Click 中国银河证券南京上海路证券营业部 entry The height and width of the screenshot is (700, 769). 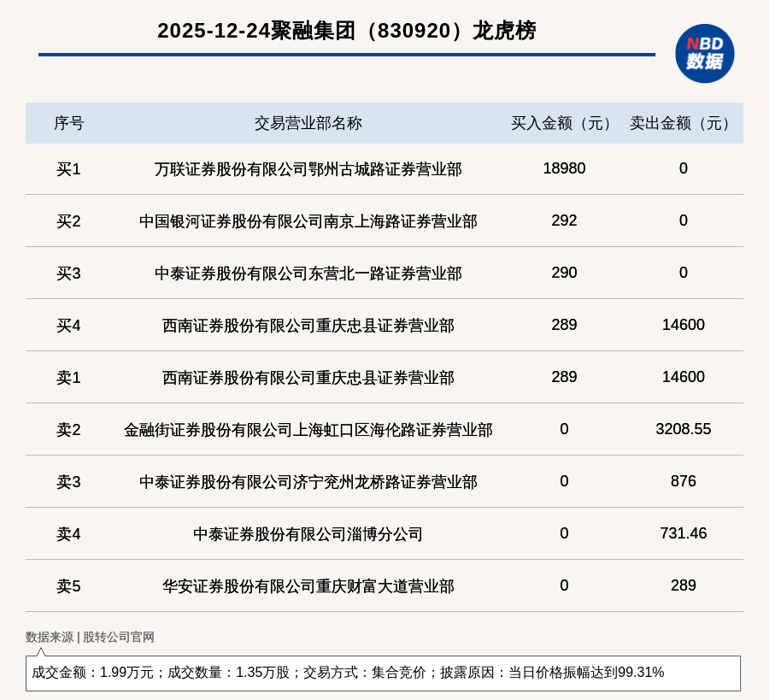308,221
